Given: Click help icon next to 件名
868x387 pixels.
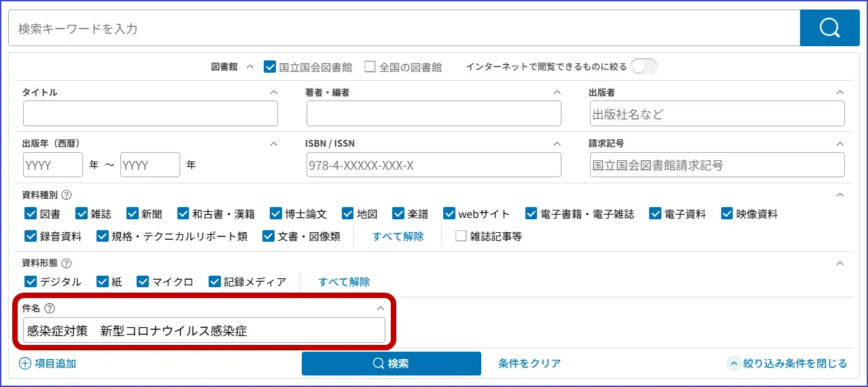Looking at the screenshot, I should (49, 308).
